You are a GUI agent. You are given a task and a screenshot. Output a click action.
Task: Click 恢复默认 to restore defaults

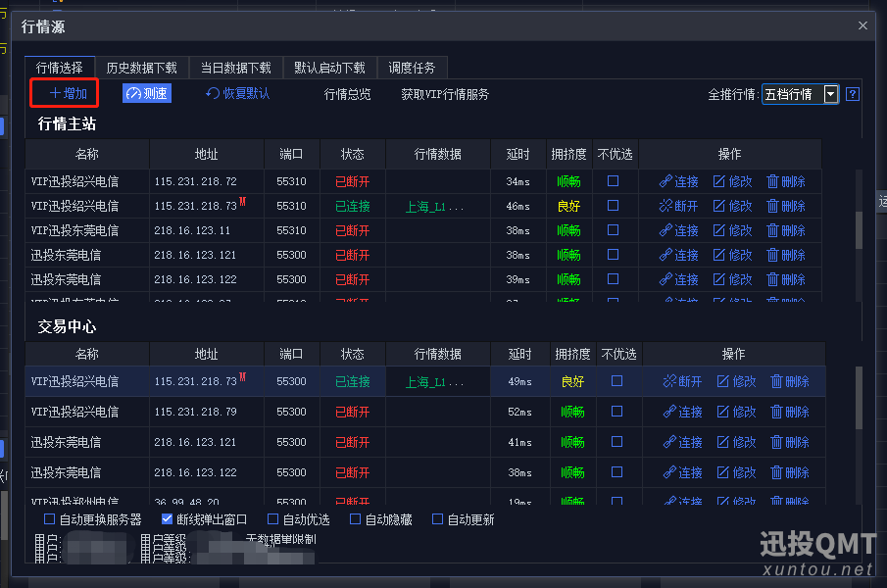coord(237,93)
